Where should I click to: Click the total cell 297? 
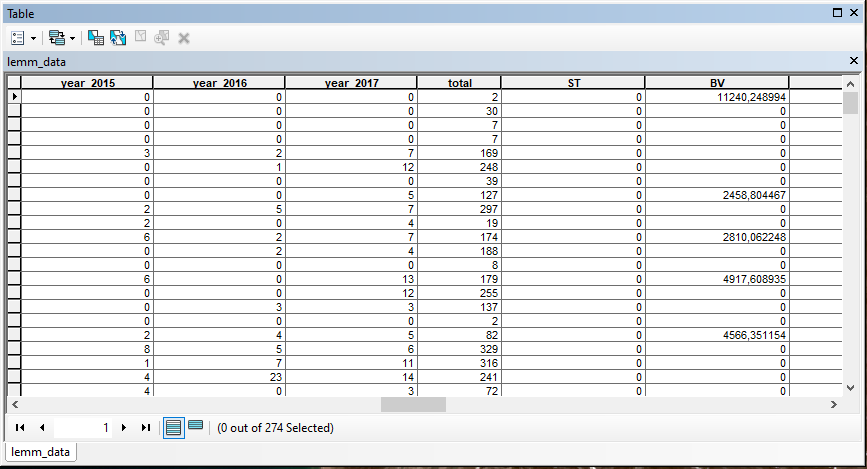click(x=459, y=209)
